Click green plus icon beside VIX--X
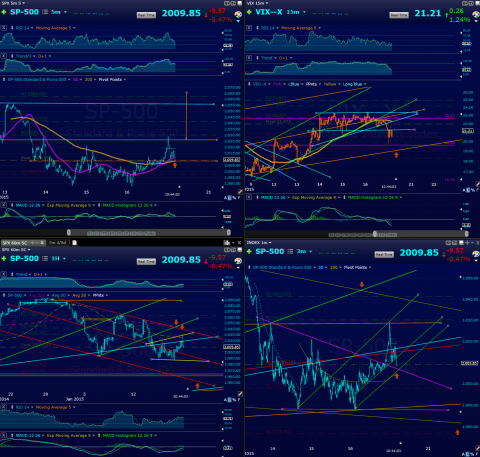Screen dimensions: 480x457 coord(249,12)
